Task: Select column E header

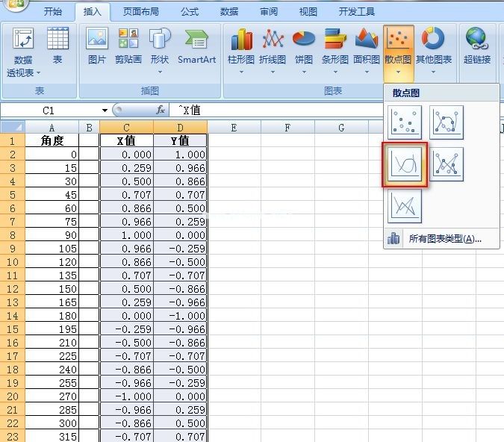Action: tap(234, 128)
